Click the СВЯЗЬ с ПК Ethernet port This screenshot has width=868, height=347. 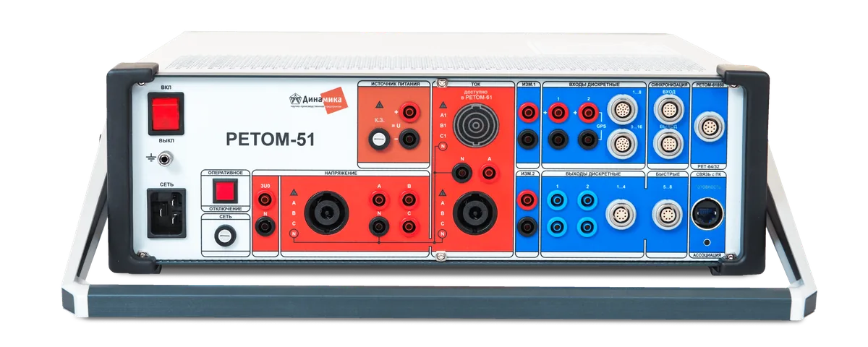[x=707, y=215]
